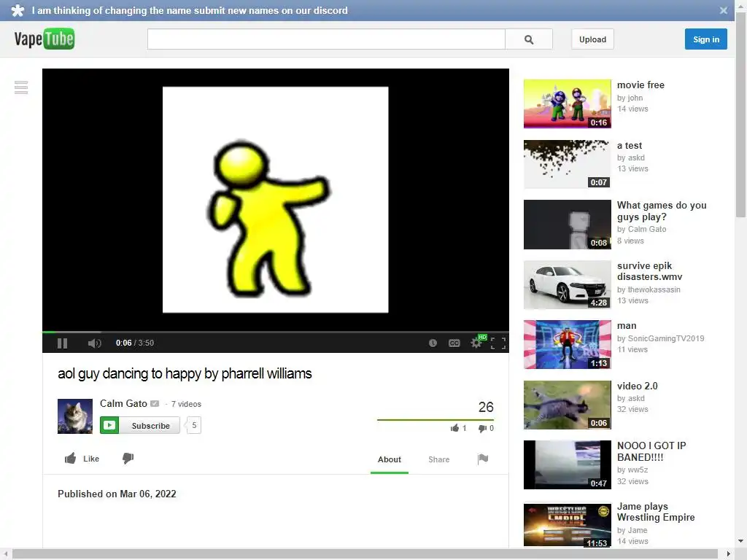
Task: Toggle closed captions CC button
Action: 454,343
